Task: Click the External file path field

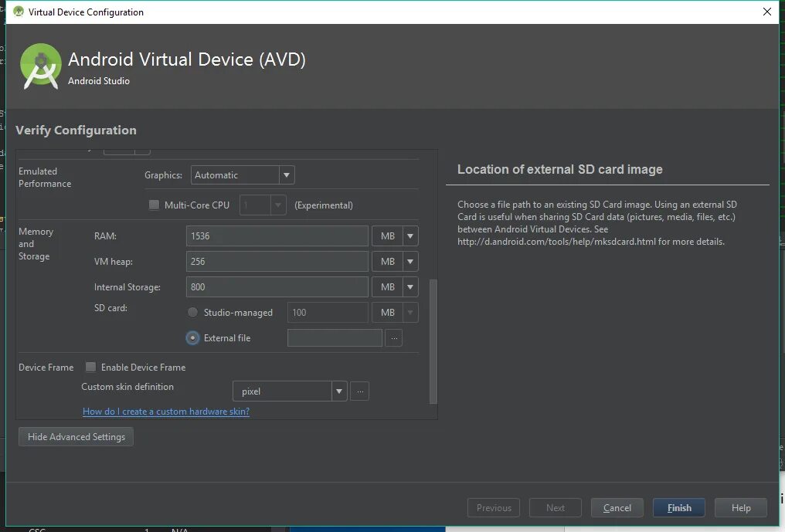Action: pyautogui.click(x=335, y=338)
